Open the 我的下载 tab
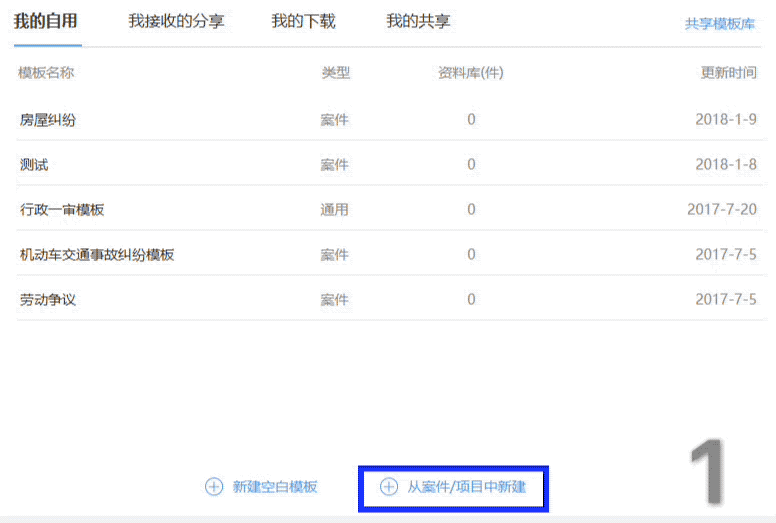Screen dimensions: 776x523 point(303,21)
